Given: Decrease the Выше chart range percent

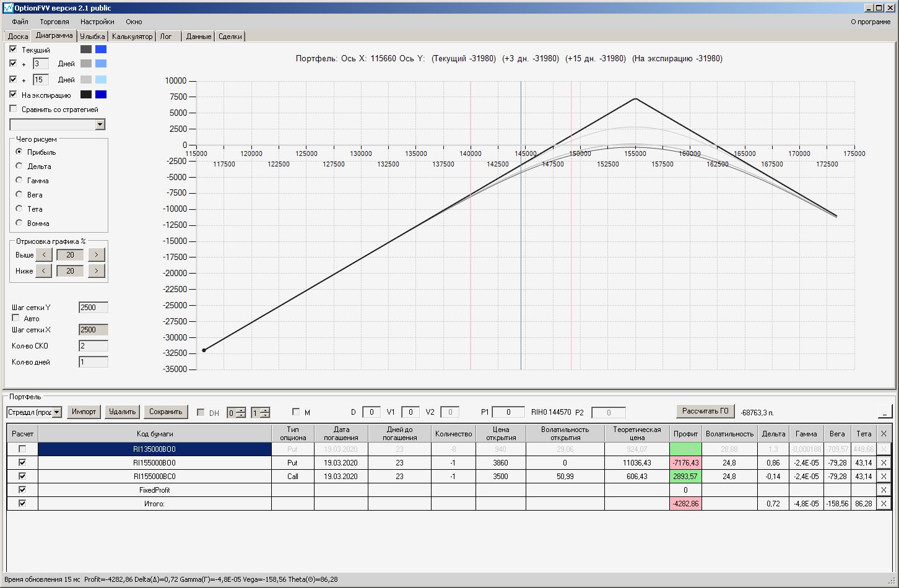Looking at the screenshot, I should [x=44, y=254].
